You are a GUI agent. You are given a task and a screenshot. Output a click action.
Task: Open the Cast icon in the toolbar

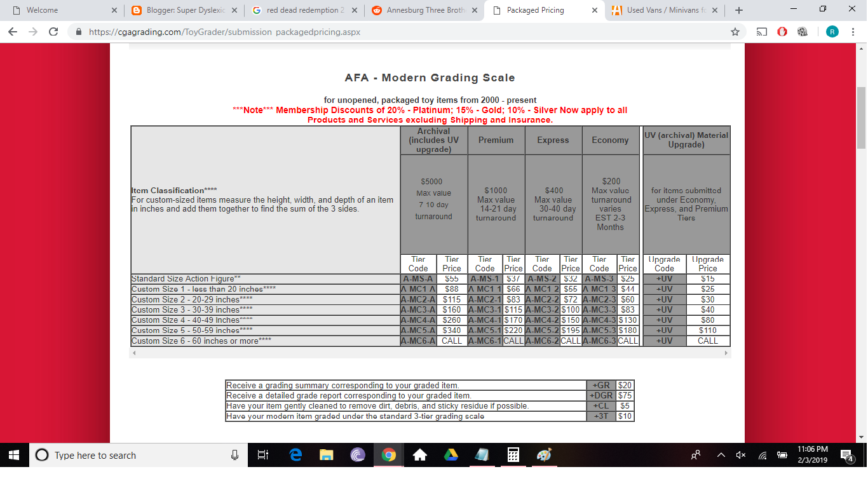761,32
